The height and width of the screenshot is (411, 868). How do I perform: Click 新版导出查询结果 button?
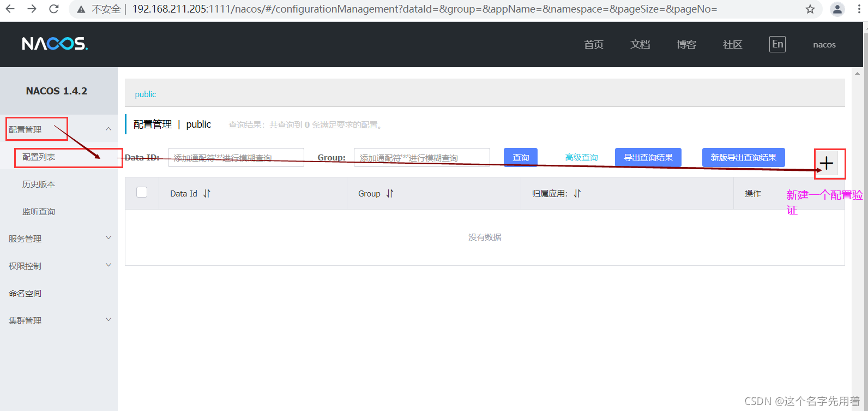[744, 157]
